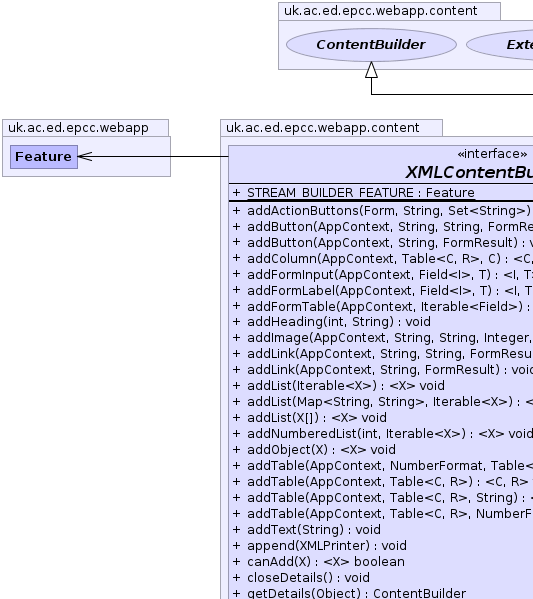533x599 pixels.
Task: Click the plus icon beside addText(String)
Action: click(x=237, y=529)
